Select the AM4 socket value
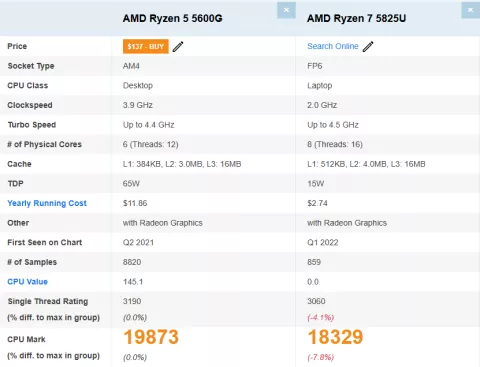Viewport: 480px width, 367px height. [x=131, y=66]
